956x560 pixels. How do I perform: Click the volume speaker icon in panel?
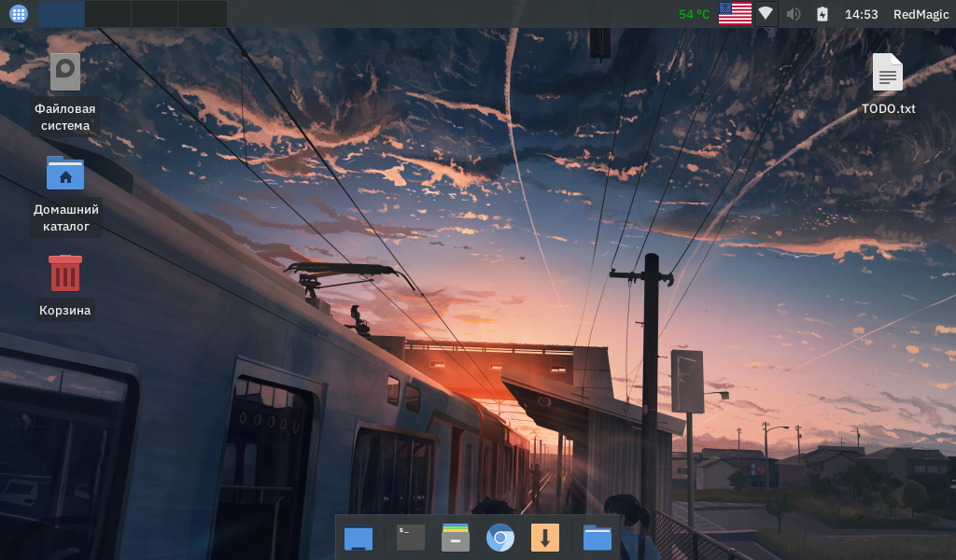(x=794, y=13)
